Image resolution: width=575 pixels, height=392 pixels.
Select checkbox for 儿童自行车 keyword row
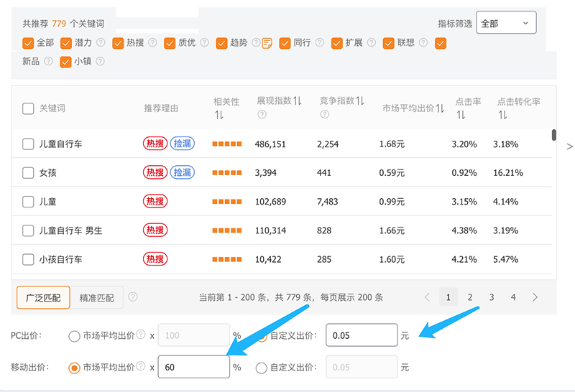(x=28, y=144)
